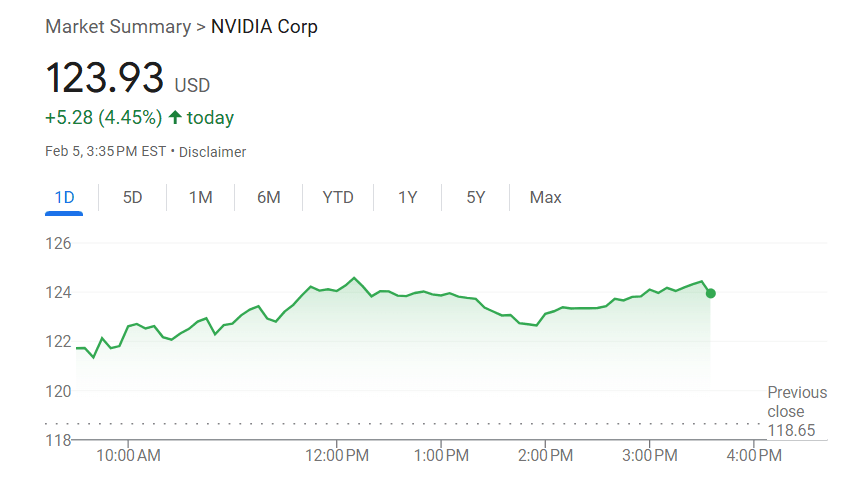Click the 123.93 stock price
This screenshot has width=845, height=480.
click(104, 78)
